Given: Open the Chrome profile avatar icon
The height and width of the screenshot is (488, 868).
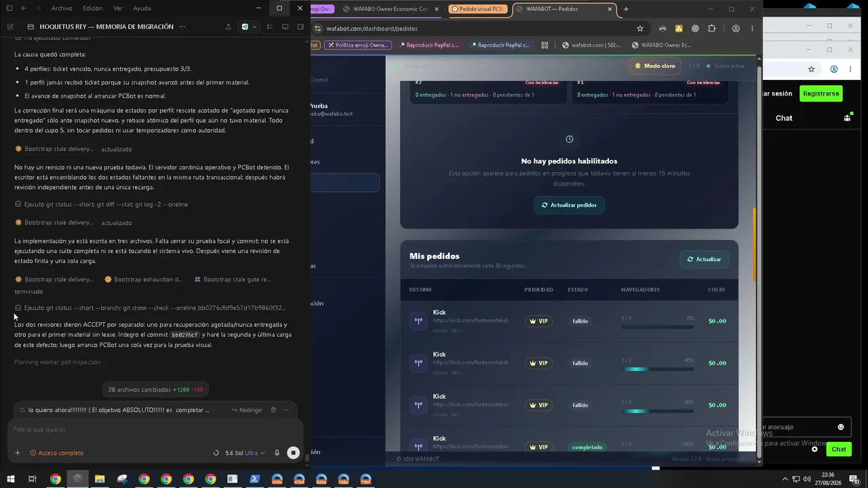Looking at the screenshot, I should click(736, 28).
